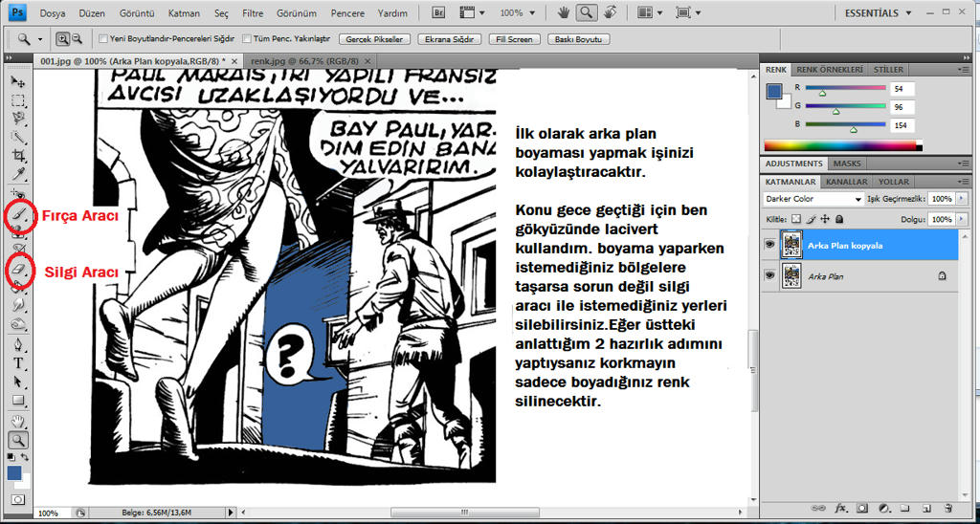
Task: Select the Crop tool
Action: coord(19,155)
